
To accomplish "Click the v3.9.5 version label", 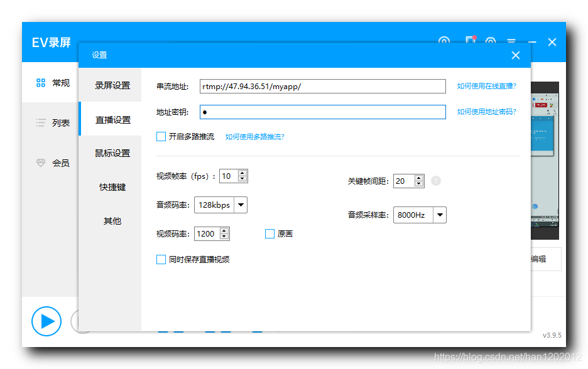I will 552,335.
